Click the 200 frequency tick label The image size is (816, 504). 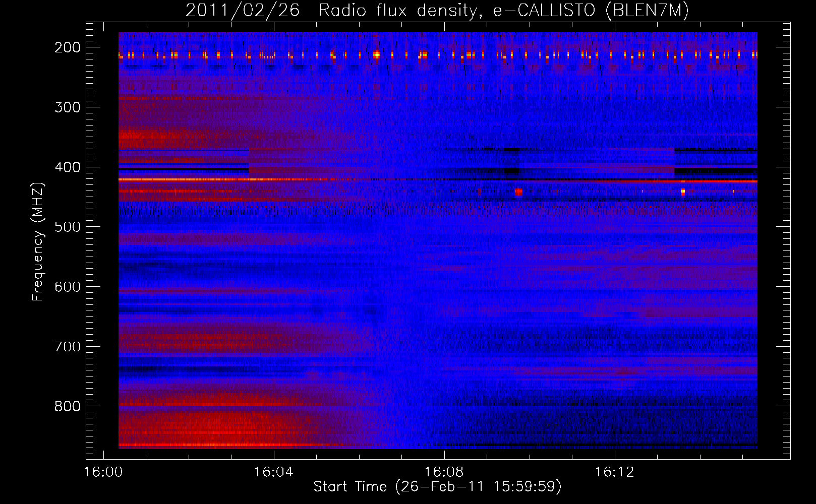[68, 47]
